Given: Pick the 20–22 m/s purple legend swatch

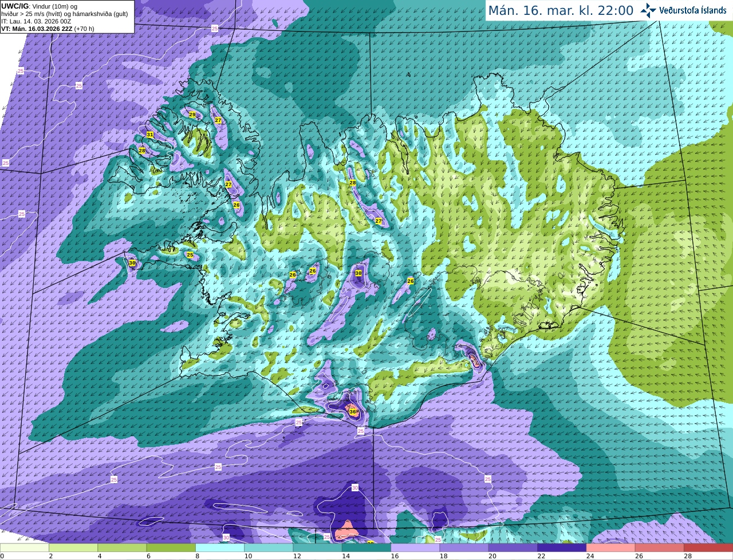Looking at the screenshot, I should tap(513, 547).
